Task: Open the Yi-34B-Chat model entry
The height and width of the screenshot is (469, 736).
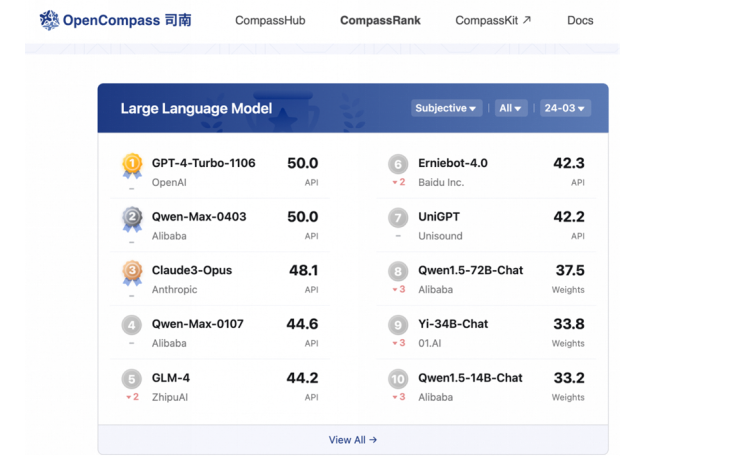Action: [x=453, y=324]
